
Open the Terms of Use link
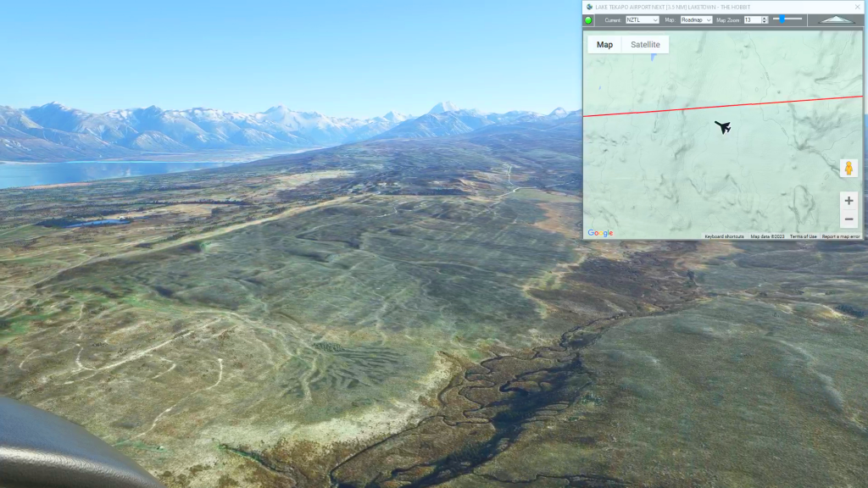803,236
